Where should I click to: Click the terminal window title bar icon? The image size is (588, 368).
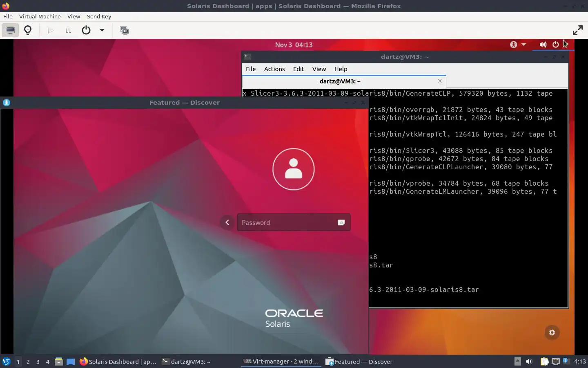(x=247, y=57)
